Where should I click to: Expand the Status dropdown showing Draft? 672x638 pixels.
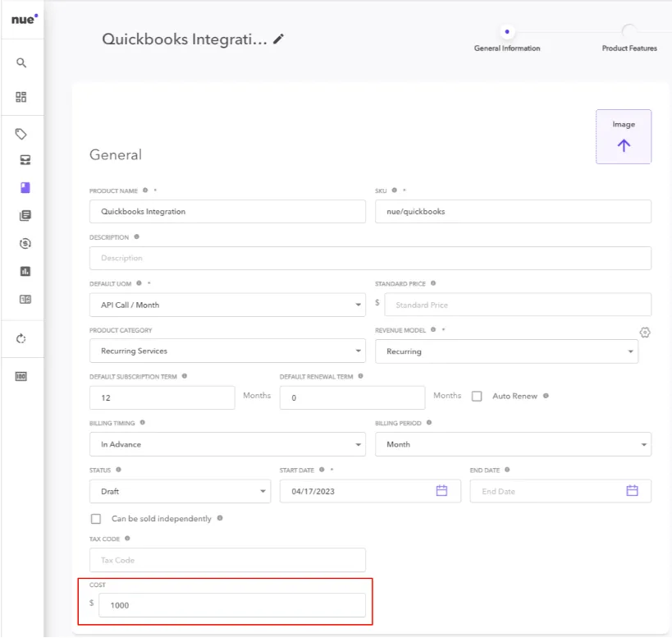[x=180, y=491]
